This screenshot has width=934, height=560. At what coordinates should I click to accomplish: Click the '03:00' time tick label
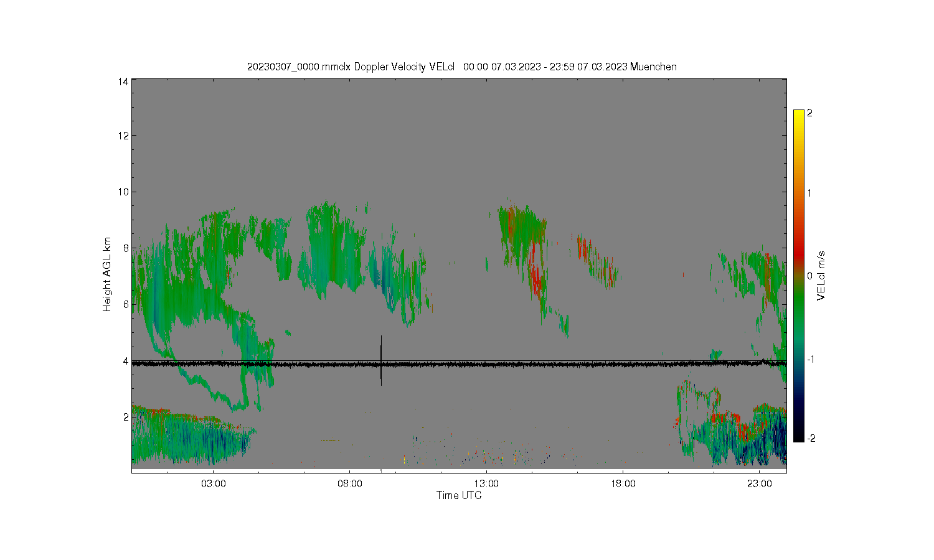click(x=214, y=483)
